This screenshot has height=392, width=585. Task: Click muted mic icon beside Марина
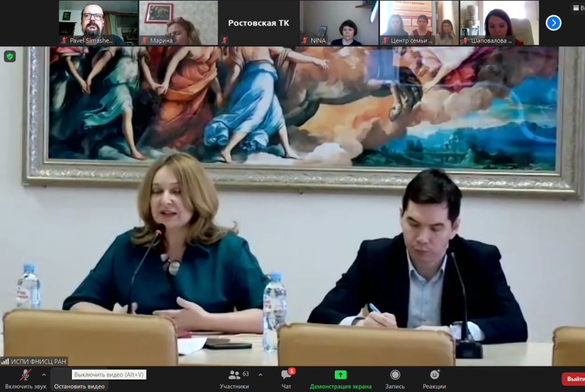145,41
